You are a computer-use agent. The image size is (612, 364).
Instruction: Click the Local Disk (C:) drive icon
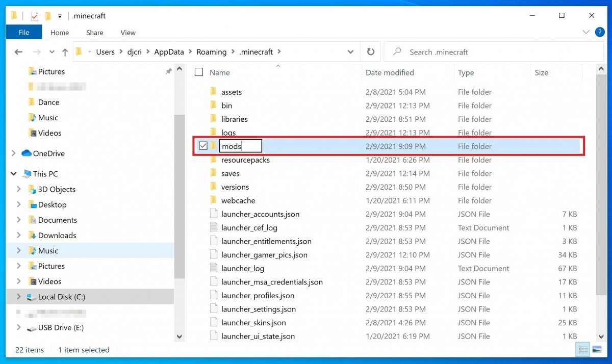tap(32, 297)
